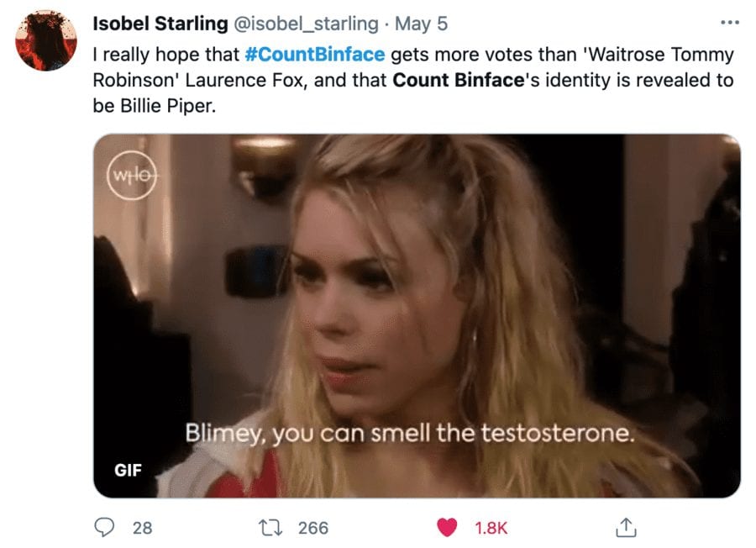756x548 pixels.
Task: Click the 28 replies count
Action: [x=142, y=528]
